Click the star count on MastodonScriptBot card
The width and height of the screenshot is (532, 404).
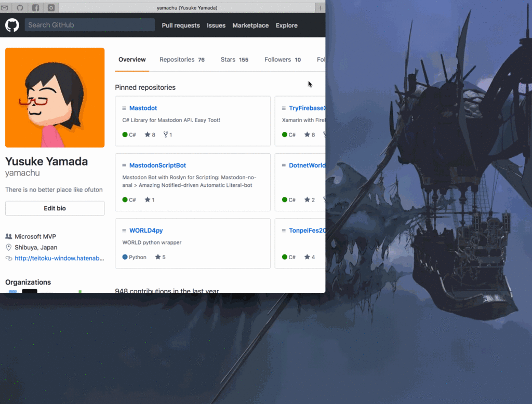pyautogui.click(x=150, y=200)
